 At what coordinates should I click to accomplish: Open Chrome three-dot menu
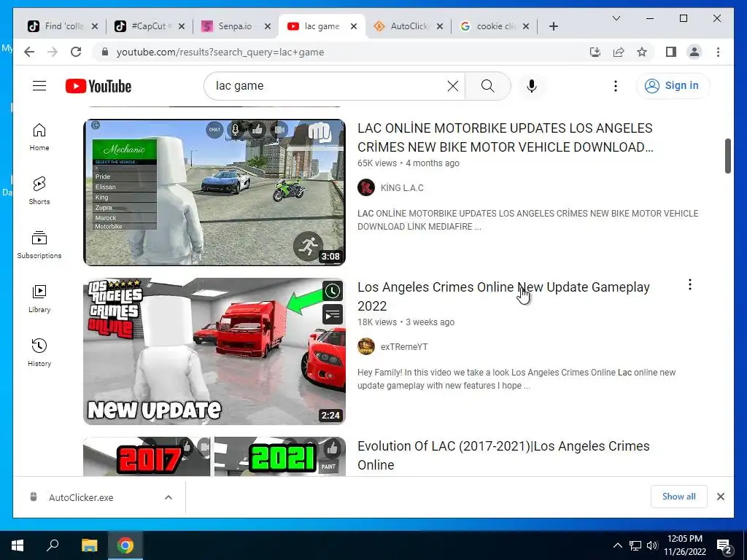[718, 52]
